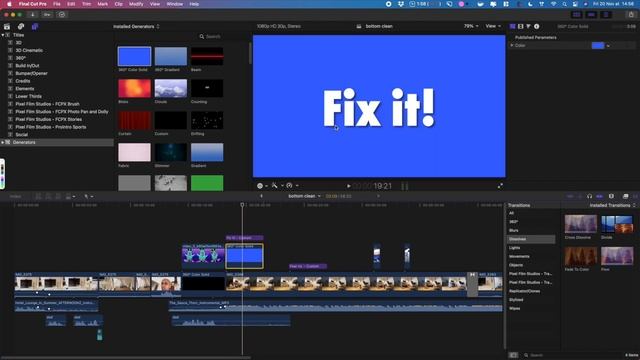Click the blue Color swatch in inspector

click(598, 46)
